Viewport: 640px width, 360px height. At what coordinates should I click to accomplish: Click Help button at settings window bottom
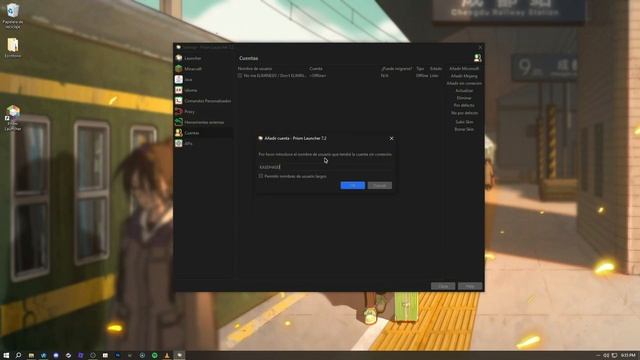pos(470,286)
